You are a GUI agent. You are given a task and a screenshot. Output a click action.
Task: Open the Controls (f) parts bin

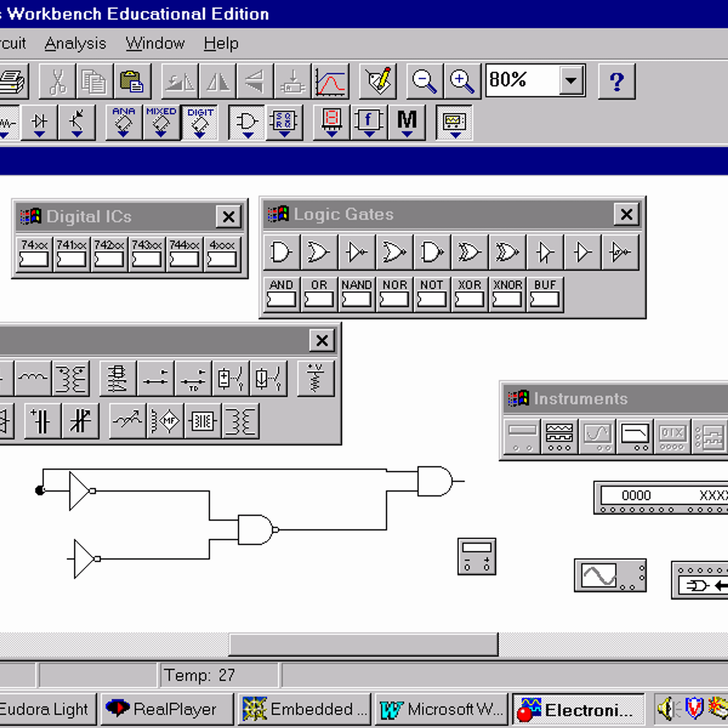pos(369,122)
